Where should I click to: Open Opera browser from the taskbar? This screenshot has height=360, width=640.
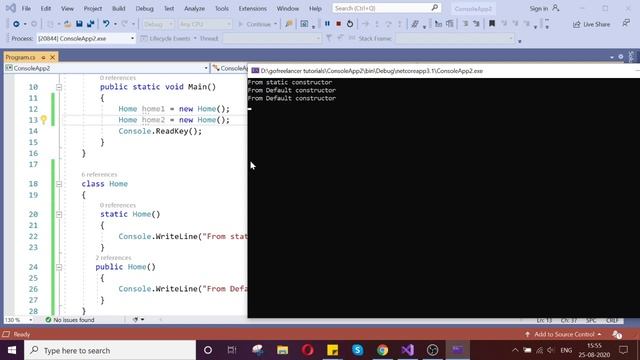point(307,350)
